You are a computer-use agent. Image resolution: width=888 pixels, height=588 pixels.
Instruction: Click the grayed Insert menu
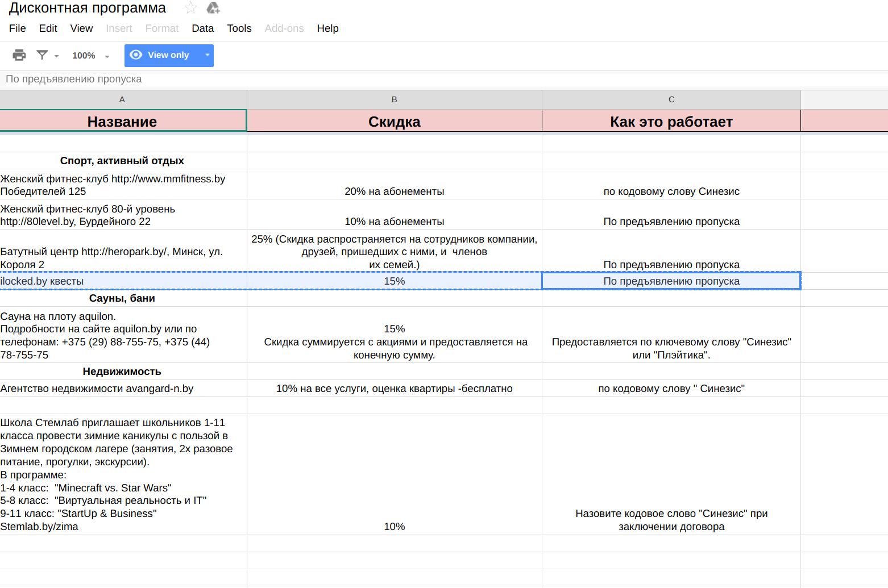[x=119, y=28]
